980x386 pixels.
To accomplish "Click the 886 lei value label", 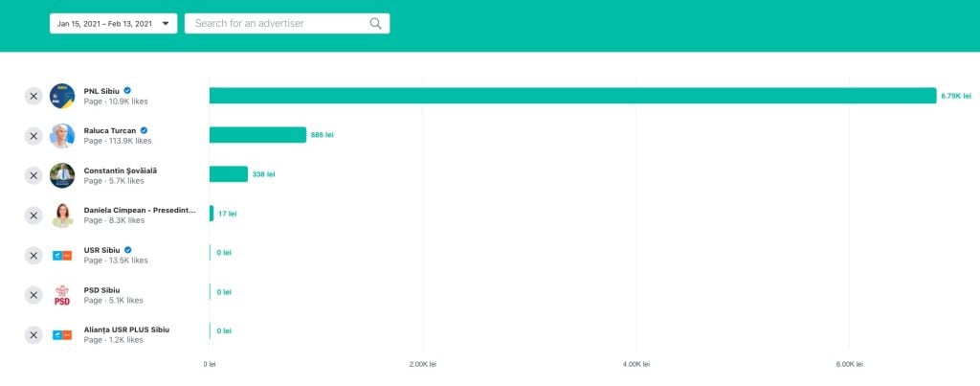I will (x=322, y=135).
